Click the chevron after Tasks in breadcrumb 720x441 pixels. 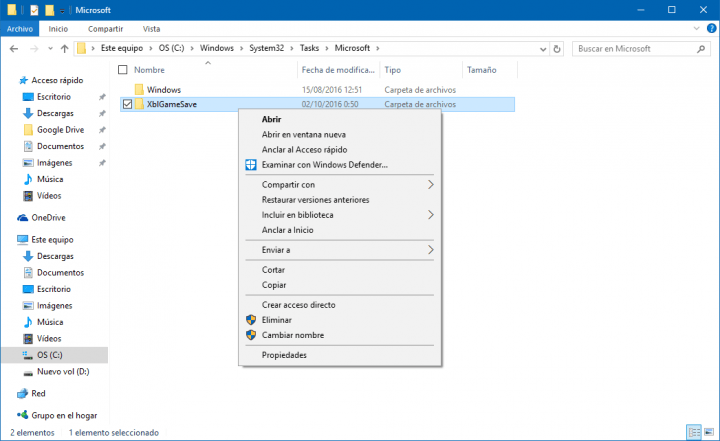coord(326,48)
